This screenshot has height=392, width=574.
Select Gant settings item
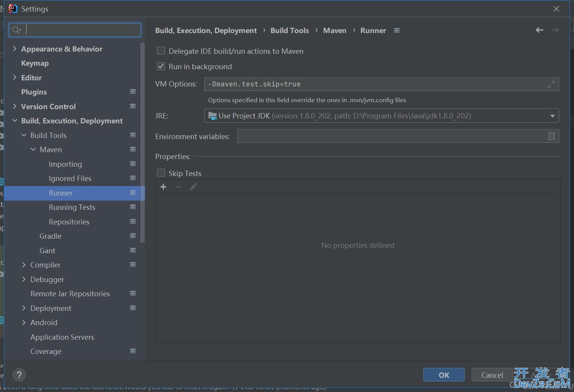47,251
